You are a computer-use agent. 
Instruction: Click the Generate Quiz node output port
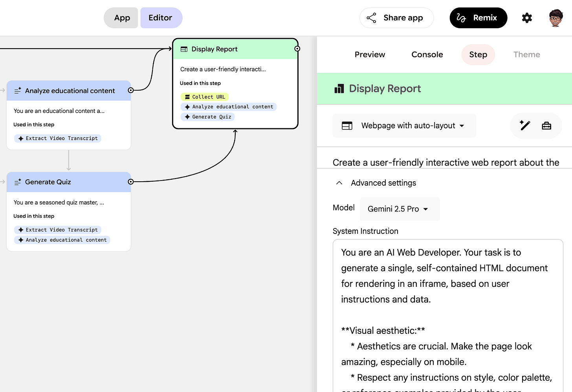pos(131,182)
